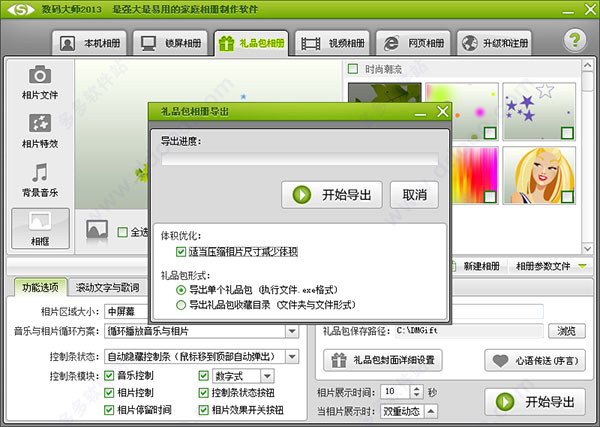Screen dimensions: 600x427
Task: Toggle the 相片控制 checkbox
Action: pos(109,393)
